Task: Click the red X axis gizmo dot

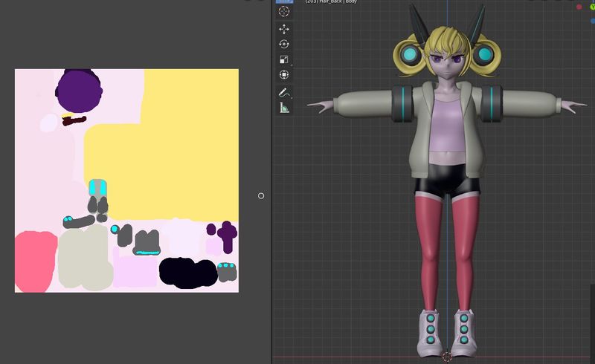Action: [x=579, y=7]
